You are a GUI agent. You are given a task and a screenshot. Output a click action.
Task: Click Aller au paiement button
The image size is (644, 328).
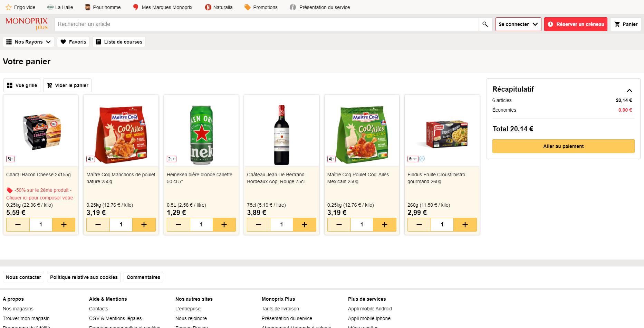pos(564,146)
